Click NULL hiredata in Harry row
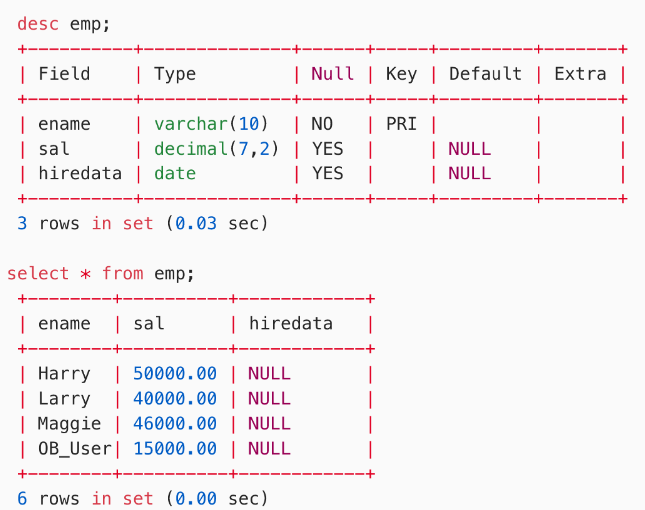 tap(269, 374)
